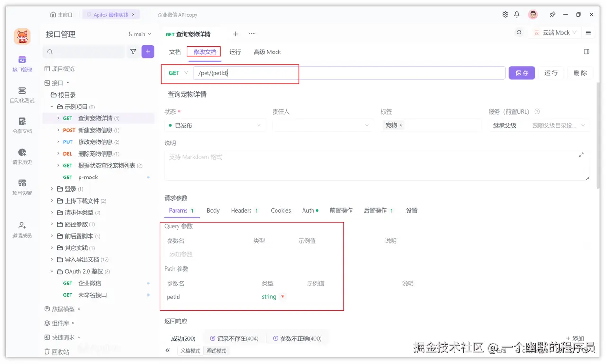The image size is (606, 364).
Task: Open the 服务 继承父级 dropdown
Action: click(x=539, y=125)
